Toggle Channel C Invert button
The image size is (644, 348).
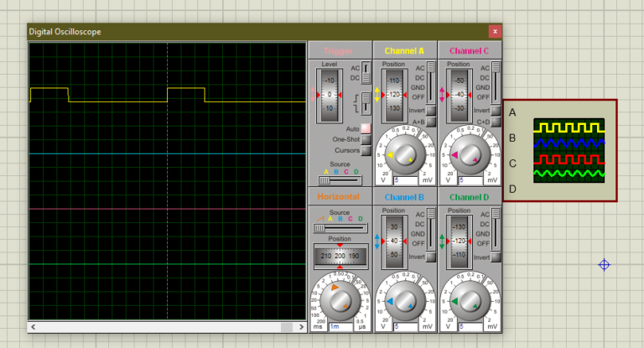(x=496, y=111)
